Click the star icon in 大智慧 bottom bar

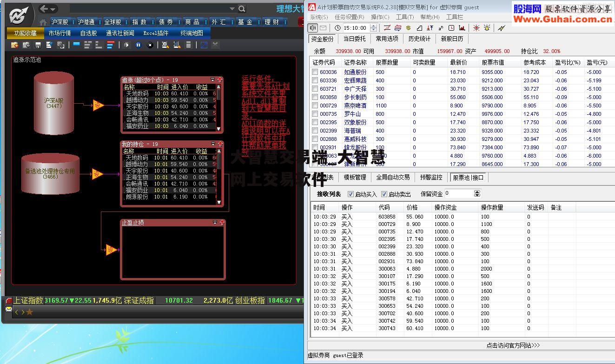tap(29, 312)
